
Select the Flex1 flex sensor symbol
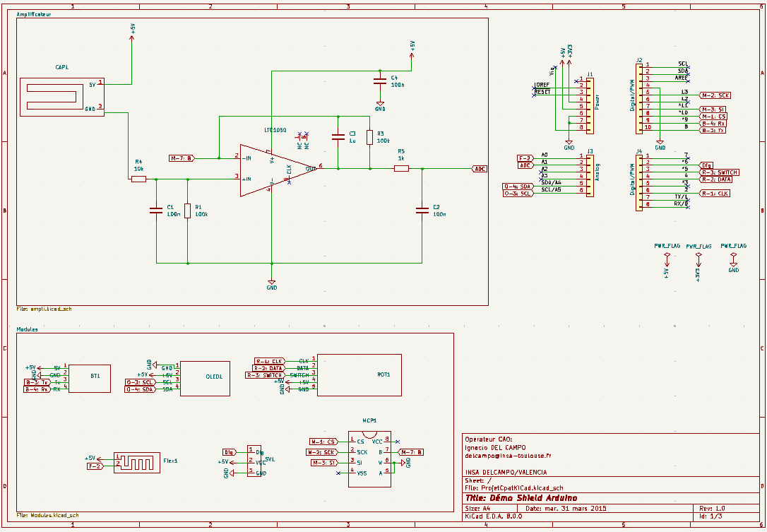coord(137,463)
